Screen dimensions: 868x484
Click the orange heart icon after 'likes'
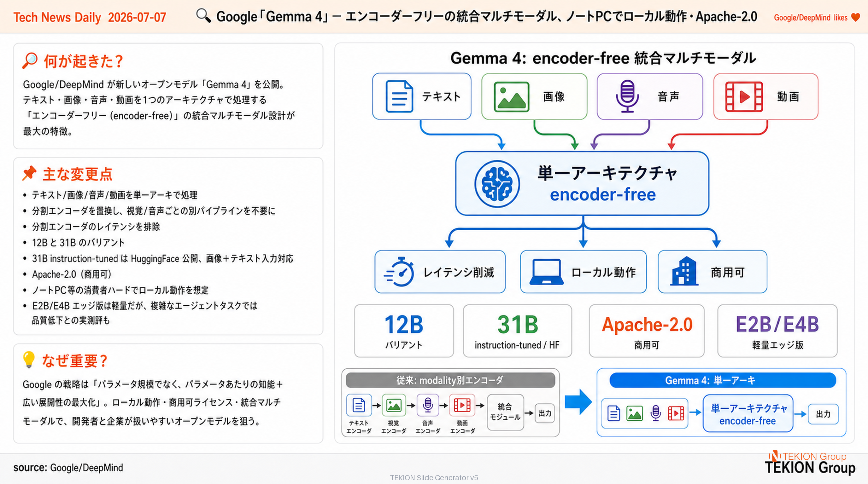[855, 17]
